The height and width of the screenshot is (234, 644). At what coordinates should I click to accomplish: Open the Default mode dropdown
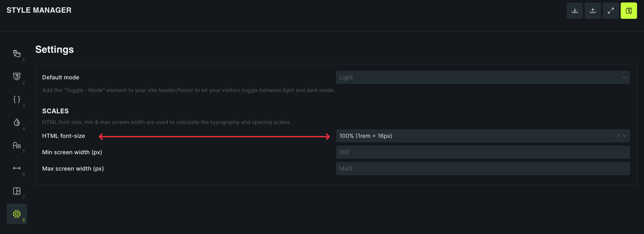pos(482,77)
